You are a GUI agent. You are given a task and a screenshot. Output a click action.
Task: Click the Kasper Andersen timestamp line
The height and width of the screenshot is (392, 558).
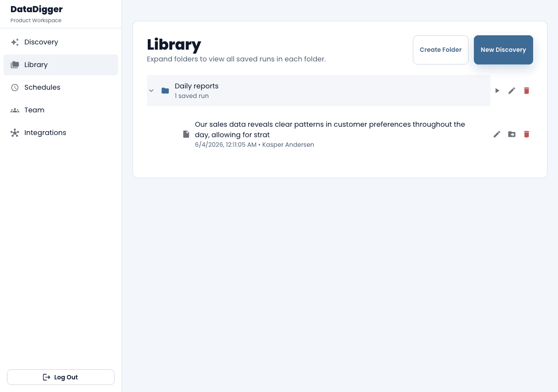tap(255, 145)
